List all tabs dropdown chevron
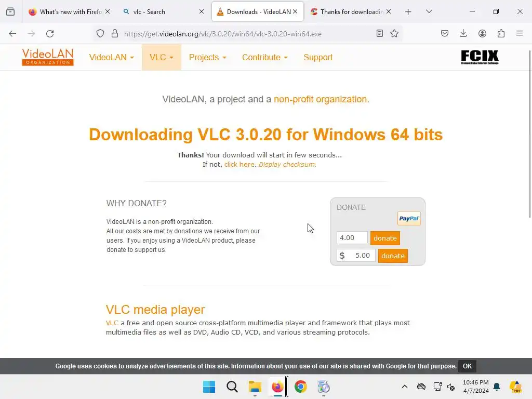The width and height of the screenshot is (532, 399). click(429, 11)
